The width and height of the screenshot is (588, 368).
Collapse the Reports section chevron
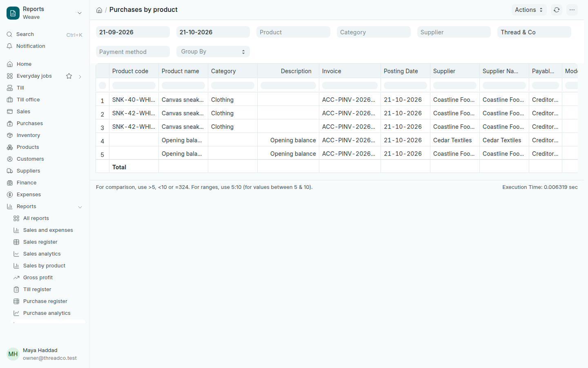pyautogui.click(x=80, y=207)
